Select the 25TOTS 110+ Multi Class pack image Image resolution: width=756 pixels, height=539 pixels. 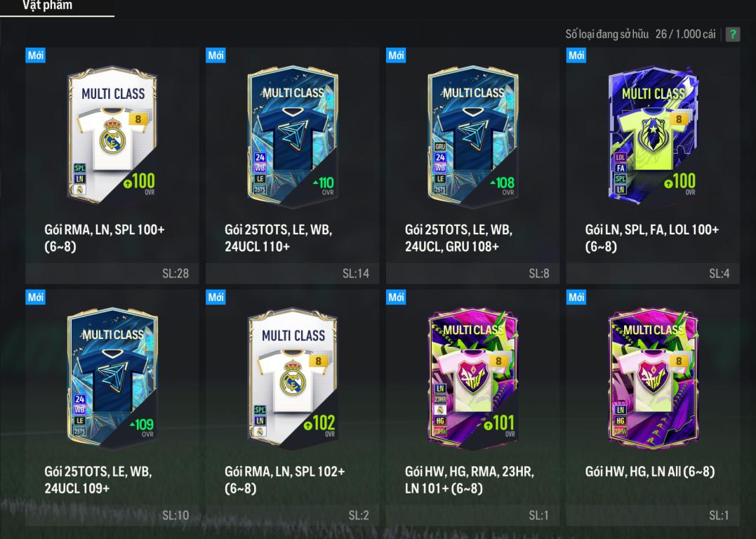[293, 136]
